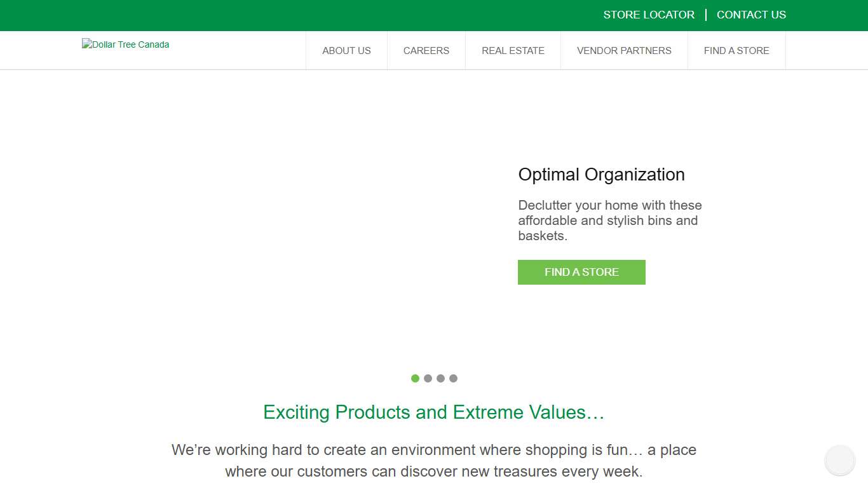Open the ABOUT US menu item
868x488 pixels.
point(346,51)
